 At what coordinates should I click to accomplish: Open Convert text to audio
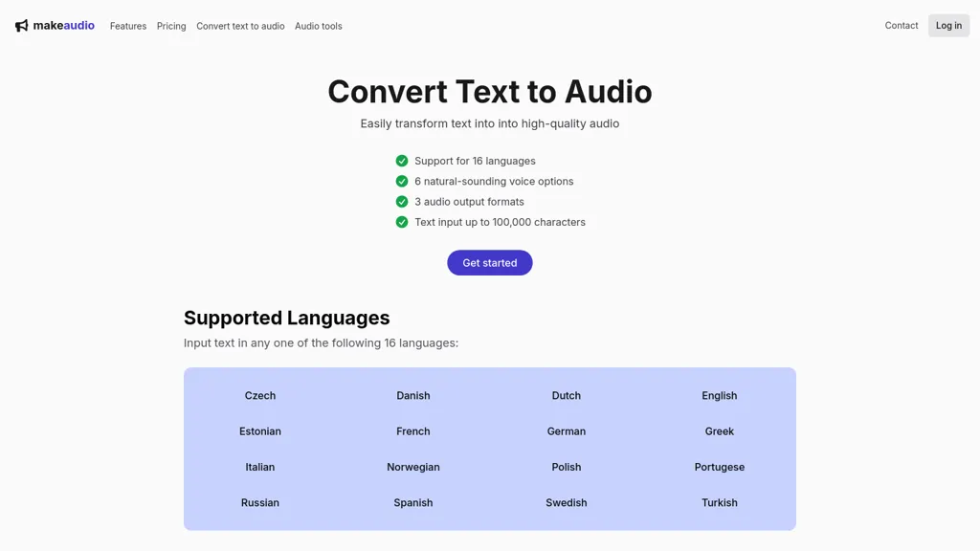tap(239, 26)
